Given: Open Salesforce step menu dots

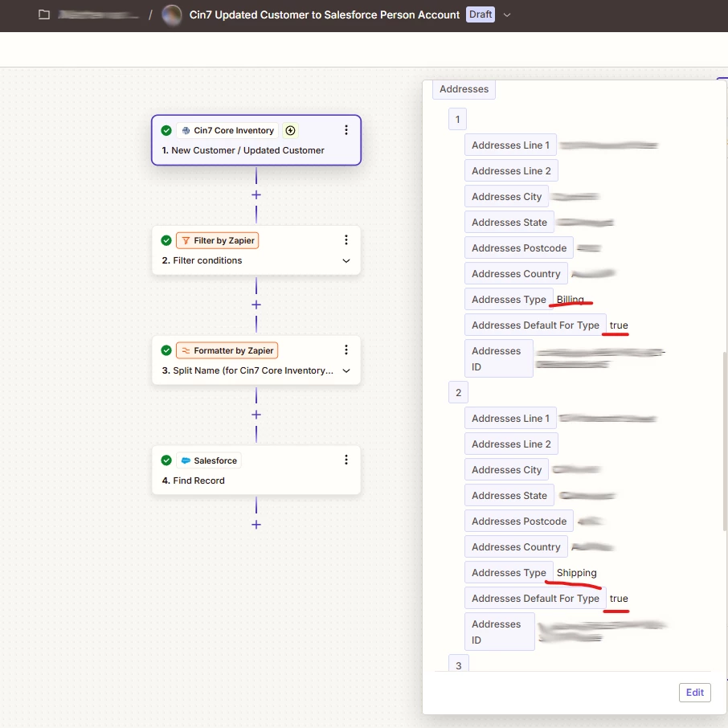Looking at the screenshot, I should 346,460.
